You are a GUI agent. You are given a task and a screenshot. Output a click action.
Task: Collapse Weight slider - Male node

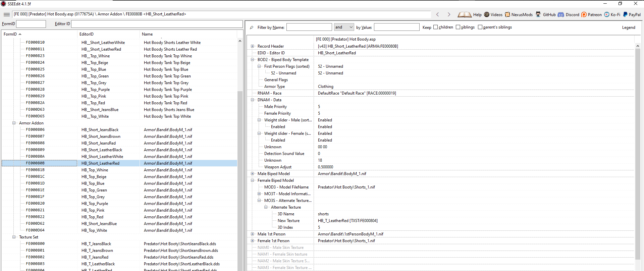[x=259, y=120]
